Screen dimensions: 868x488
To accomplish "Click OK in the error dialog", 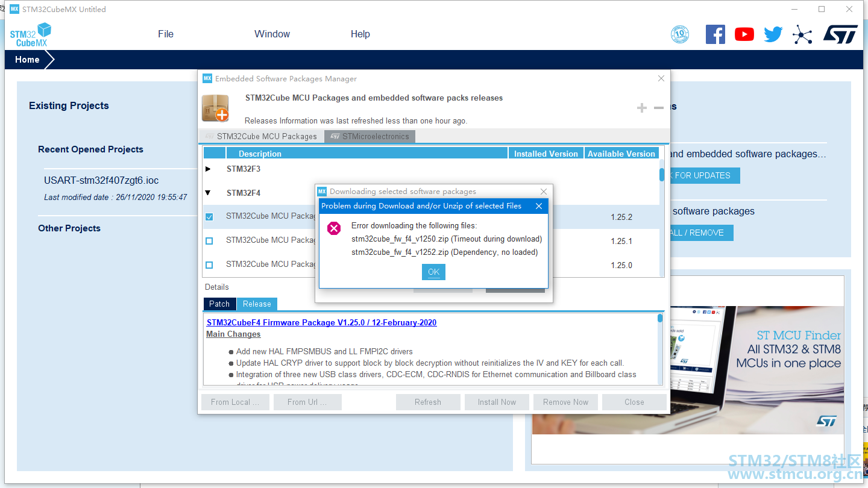I will click(433, 272).
